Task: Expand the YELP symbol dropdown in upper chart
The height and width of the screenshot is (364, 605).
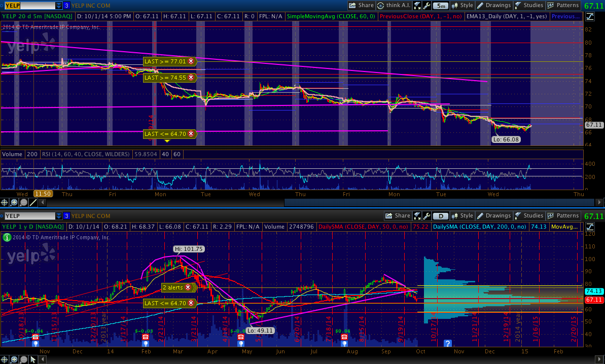Action: (58, 6)
